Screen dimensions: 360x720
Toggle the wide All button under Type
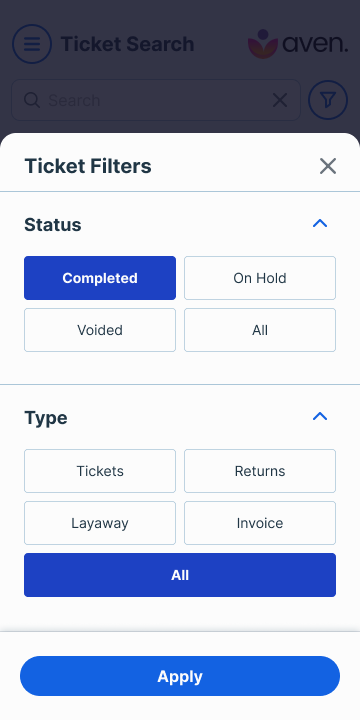click(180, 575)
